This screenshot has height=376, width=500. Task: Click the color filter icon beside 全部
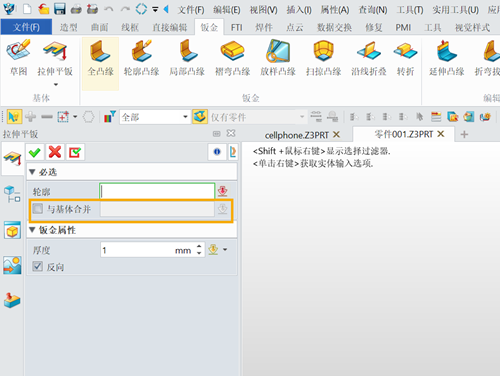109,117
